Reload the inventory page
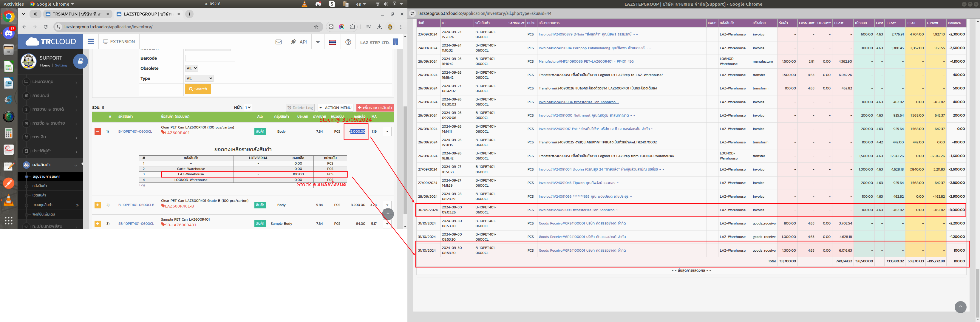Image resolution: width=980 pixels, height=322 pixels. pyautogui.click(x=46, y=27)
